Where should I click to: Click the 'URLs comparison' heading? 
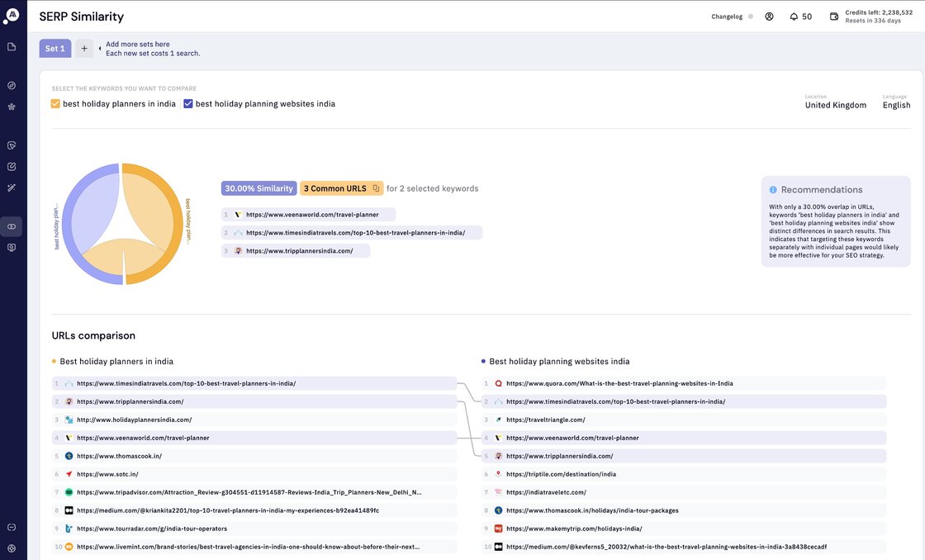(93, 336)
